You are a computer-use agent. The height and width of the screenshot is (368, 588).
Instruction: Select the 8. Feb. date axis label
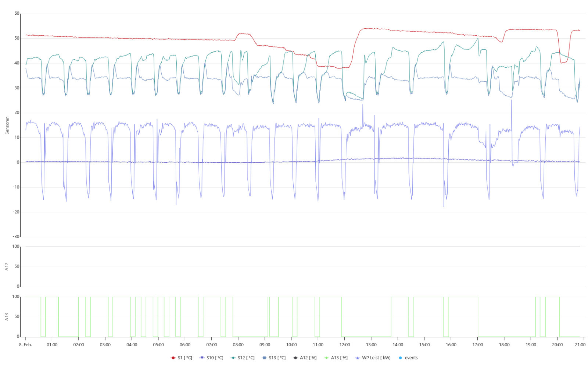[x=25, y=345]
